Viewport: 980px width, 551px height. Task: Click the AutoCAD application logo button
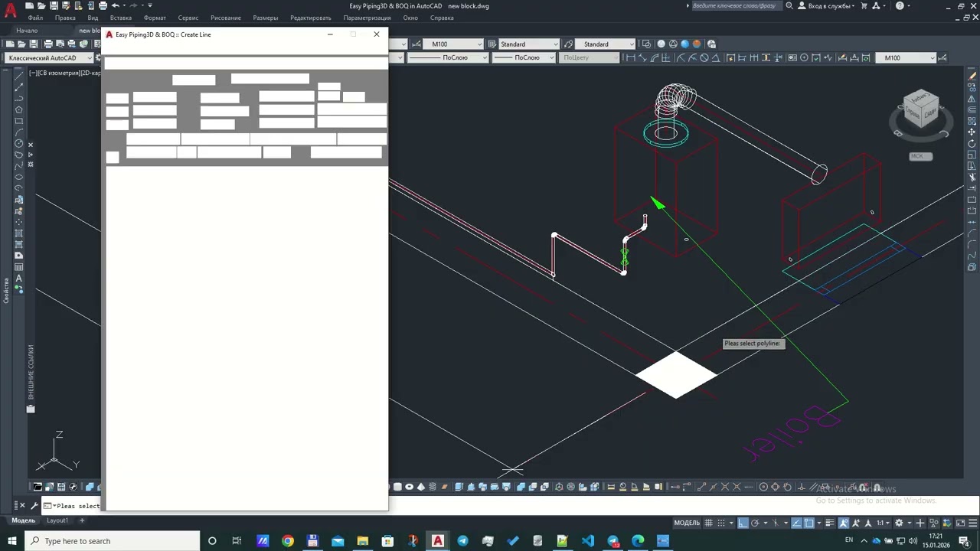11,11
